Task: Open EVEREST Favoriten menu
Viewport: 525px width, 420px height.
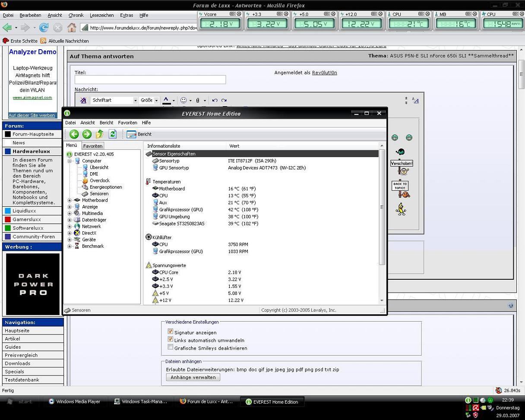Action: [x=127, y=123]
